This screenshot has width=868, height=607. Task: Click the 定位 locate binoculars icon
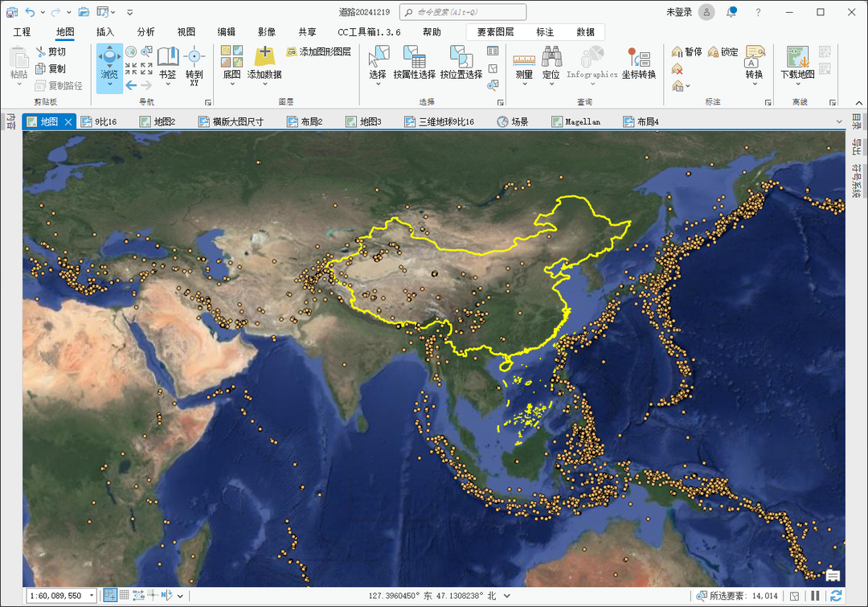[551, 57]
